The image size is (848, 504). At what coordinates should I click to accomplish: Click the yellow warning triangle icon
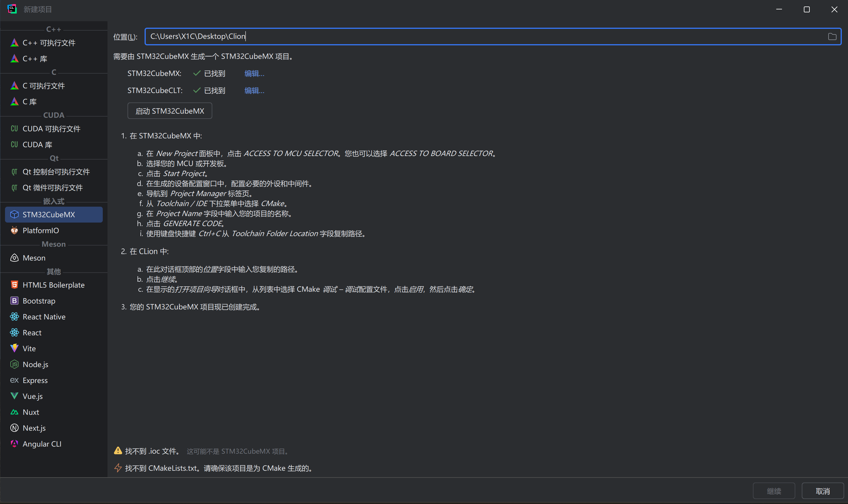(x=118, y=451)
